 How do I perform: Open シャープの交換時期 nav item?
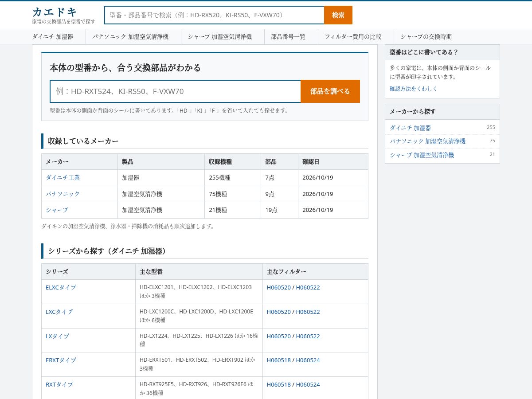[x=426, y=37]
